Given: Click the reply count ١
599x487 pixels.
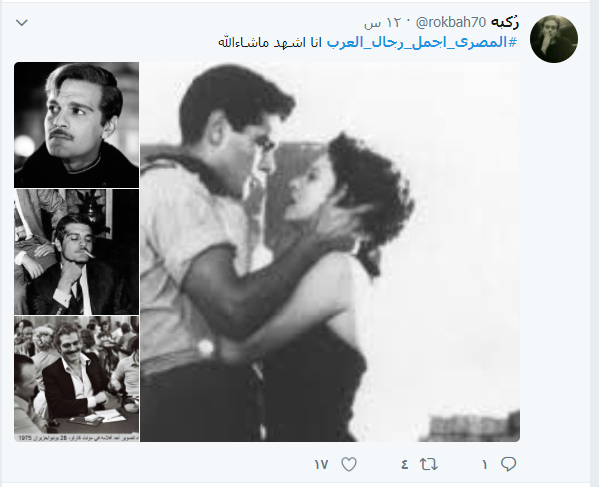Looking at the screenshot, I should (485, 464).
